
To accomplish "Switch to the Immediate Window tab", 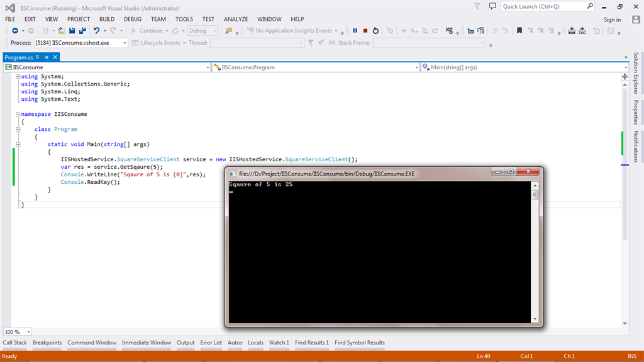I will 147,342.
